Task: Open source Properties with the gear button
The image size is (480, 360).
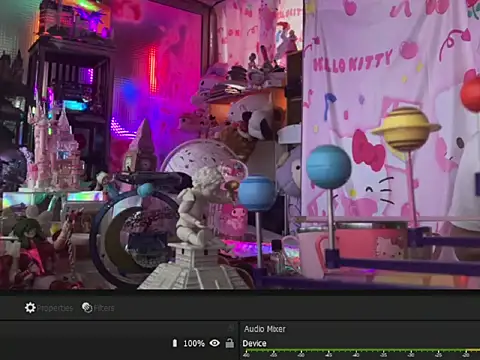Action: [49, 308]
